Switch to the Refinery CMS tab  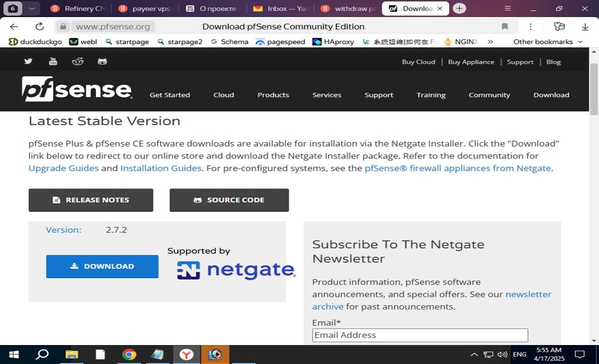[78, 8]
